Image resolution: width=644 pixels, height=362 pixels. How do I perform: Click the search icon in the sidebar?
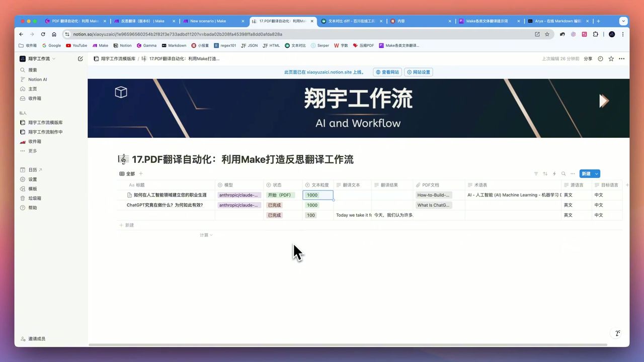pyautogui.click(x=32, y=69)
